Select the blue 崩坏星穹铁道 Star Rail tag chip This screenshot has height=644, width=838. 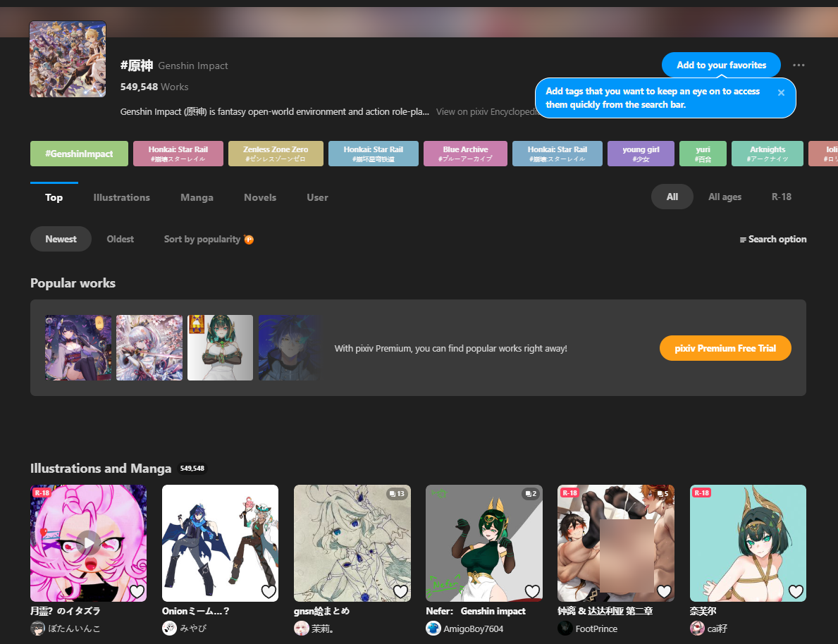(374, 154)
